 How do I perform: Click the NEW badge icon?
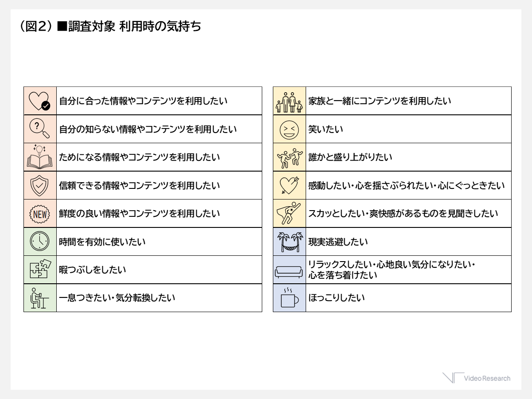click(x=39, y=214)
